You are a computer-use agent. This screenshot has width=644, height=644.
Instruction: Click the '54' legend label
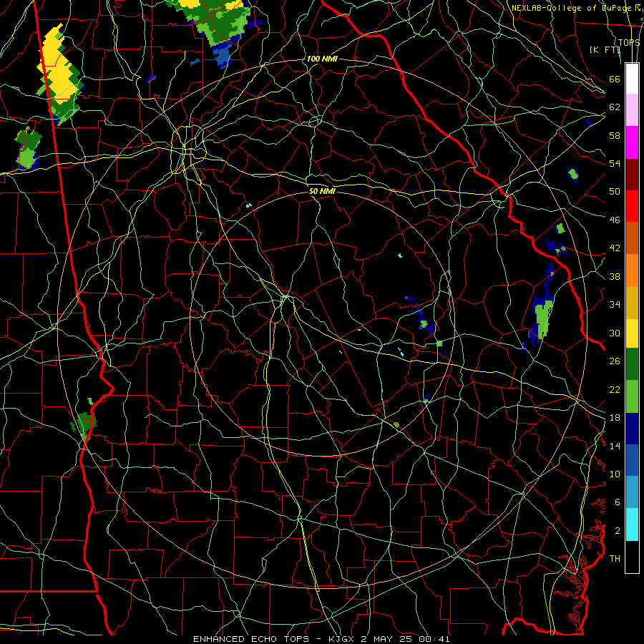[615, 163]
